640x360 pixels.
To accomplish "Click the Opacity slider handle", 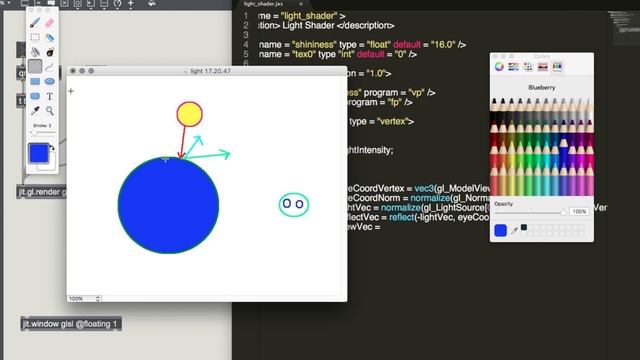I will 563,212.
